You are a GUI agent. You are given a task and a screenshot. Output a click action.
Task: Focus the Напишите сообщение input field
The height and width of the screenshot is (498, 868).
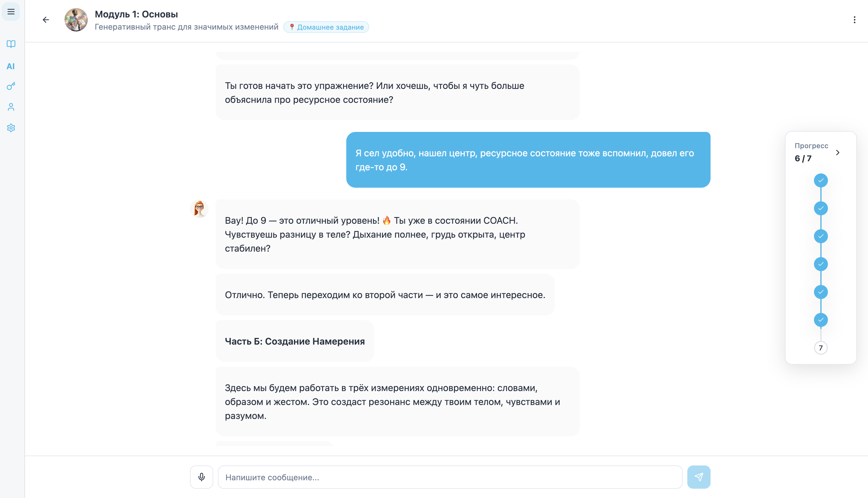pyautogui.click(x=450, y=477)
